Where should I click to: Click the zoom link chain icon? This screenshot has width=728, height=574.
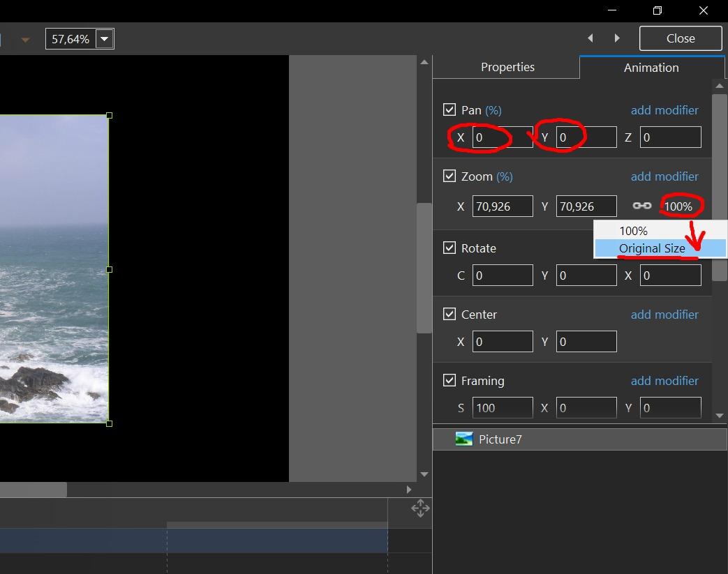coord(641,206)
